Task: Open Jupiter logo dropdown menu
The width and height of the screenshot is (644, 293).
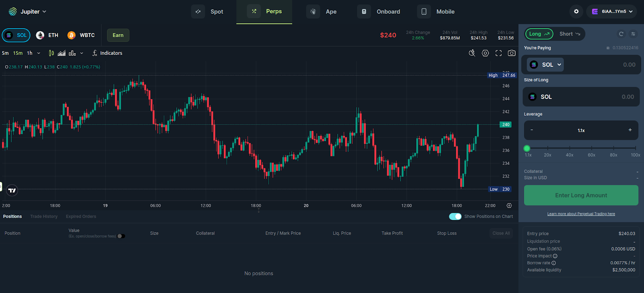Action: (27, 12)
